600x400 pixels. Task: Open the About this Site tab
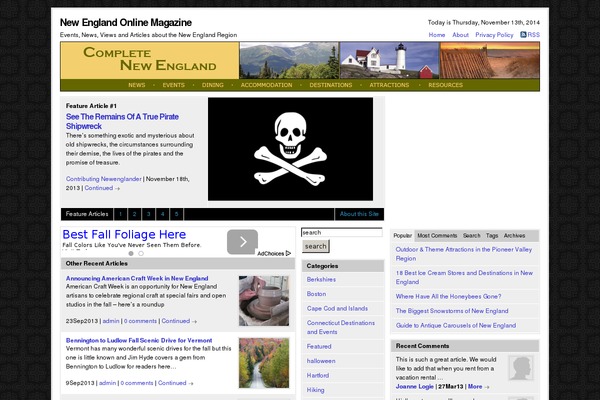click(x=359, y=214)
